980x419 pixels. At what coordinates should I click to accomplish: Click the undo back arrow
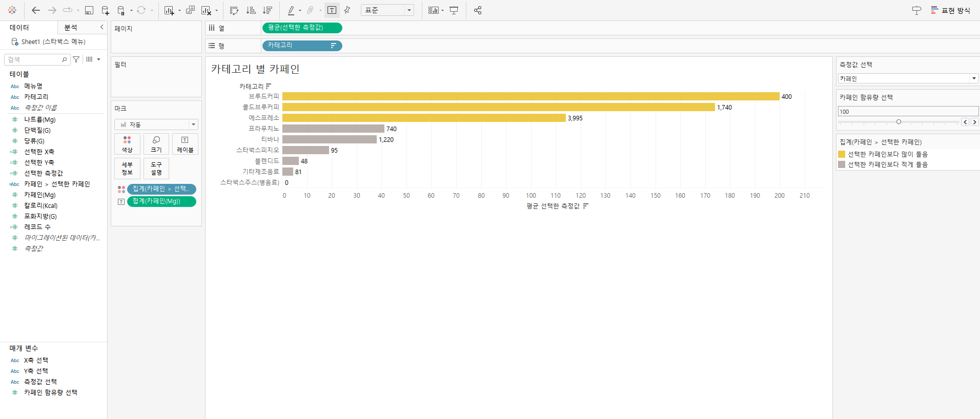click(x=35, y=10)
